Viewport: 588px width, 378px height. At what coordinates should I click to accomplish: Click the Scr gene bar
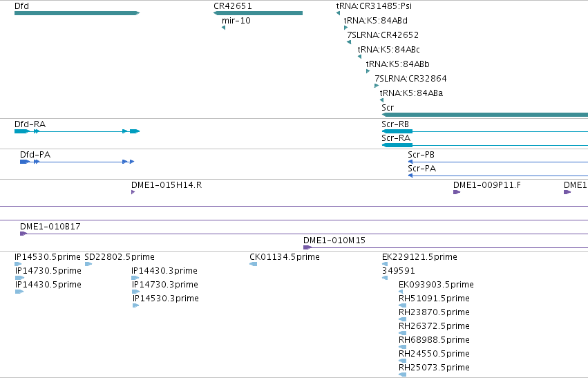pos(485,115)
